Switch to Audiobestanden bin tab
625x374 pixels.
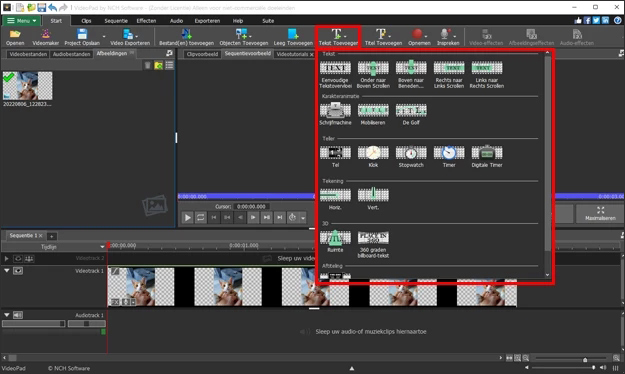pyautogui.click(x=71, y=54)
